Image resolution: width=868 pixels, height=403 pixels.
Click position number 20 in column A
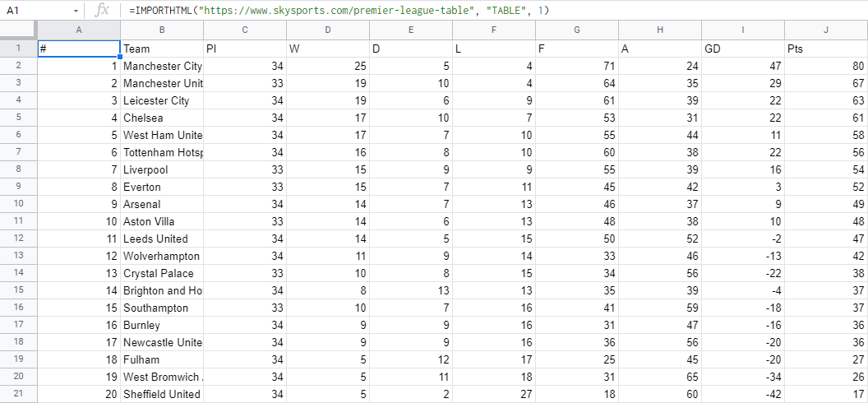click(79, 394)
